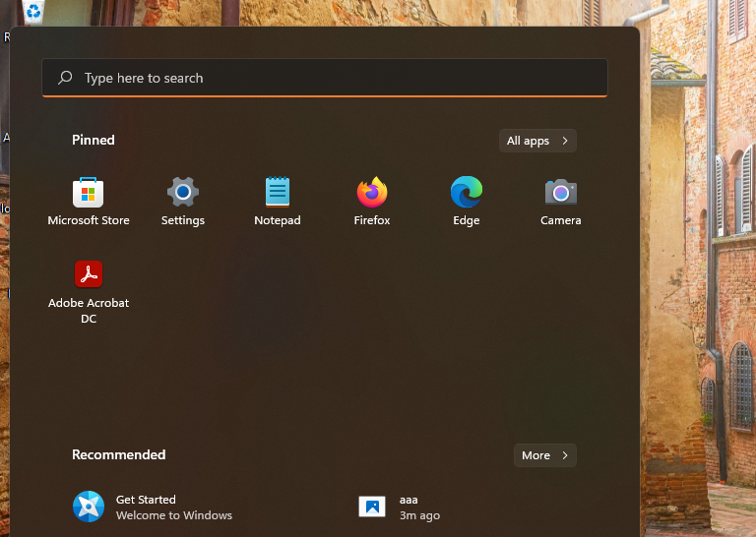The height and width of the screenshot is (537, 756).
Task: Launch Firefox browser
Action: pyautogui.click(x=372, y=202)
